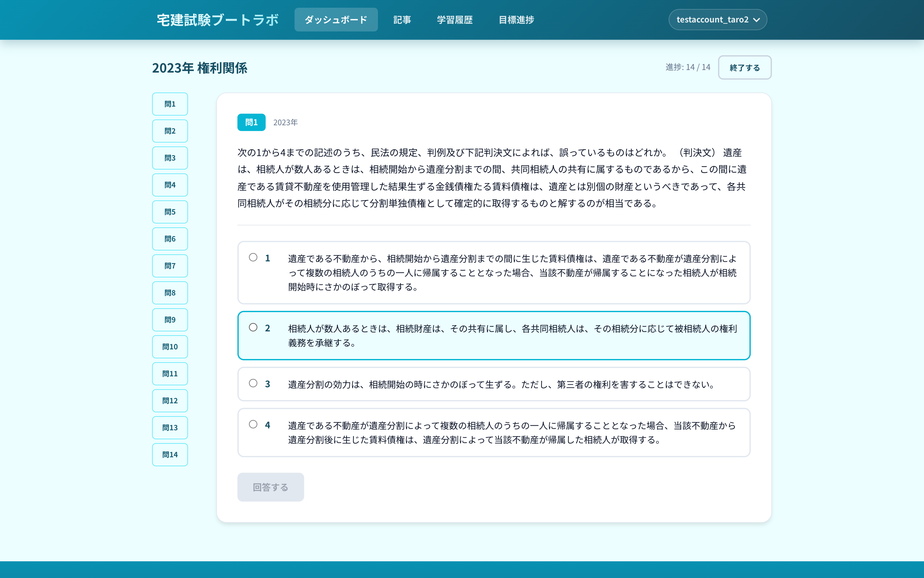
Task: Click the 進捗: 14 / 14 progress text
Action: tap(688, 67)
